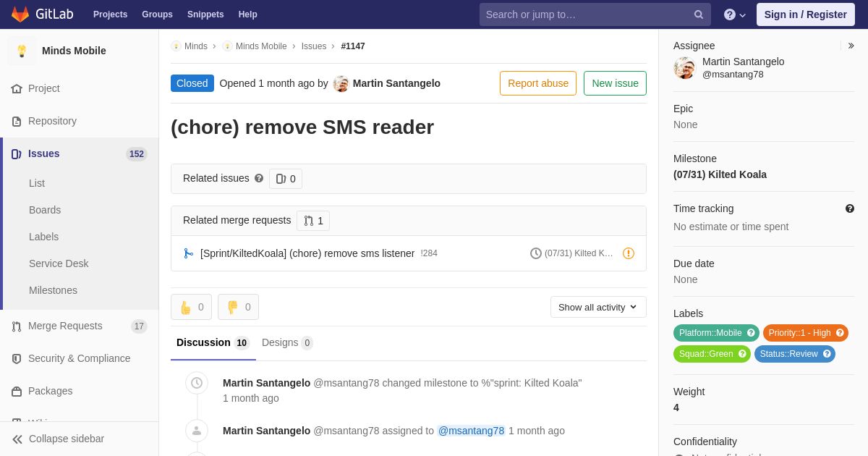The image size is (868, 456).
Task: Click the #1147 breadcrumb item
Action: (353, 46)
